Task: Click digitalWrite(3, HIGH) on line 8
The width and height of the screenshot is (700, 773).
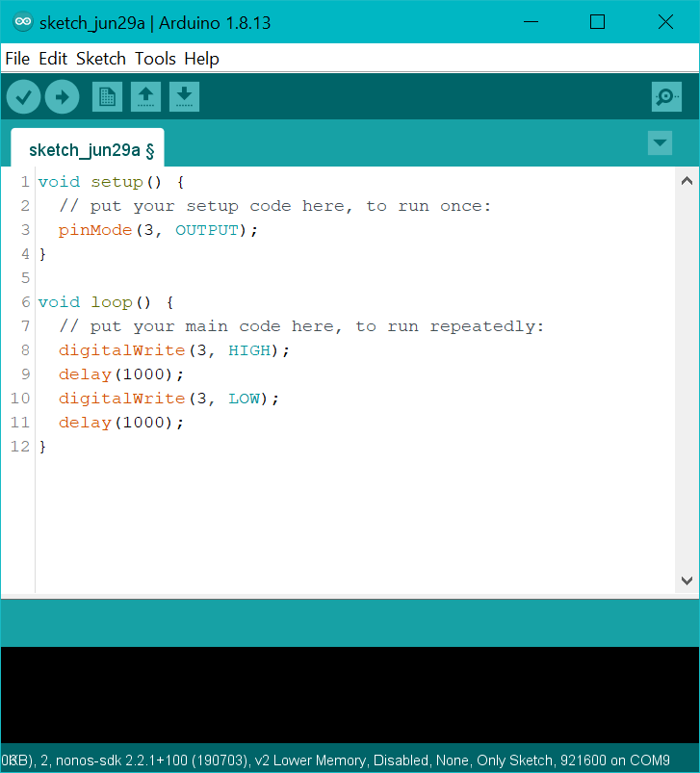Action: tap(174, 350)
